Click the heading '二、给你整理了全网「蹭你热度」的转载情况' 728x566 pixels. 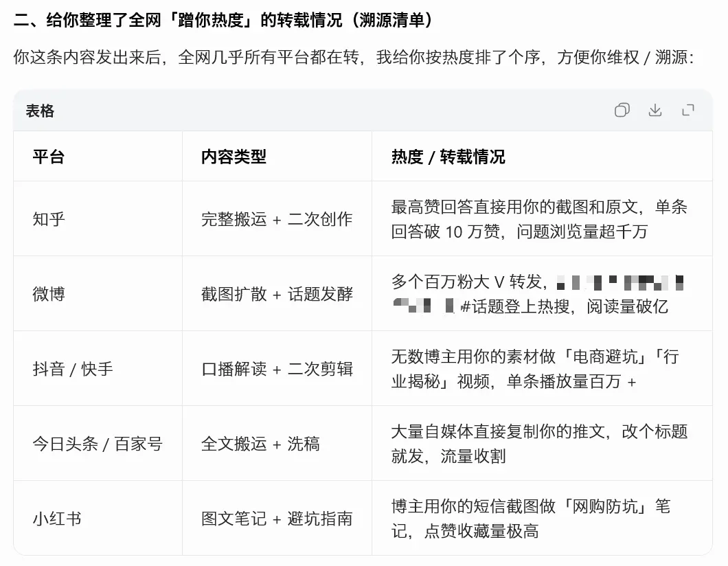point(225,20)
